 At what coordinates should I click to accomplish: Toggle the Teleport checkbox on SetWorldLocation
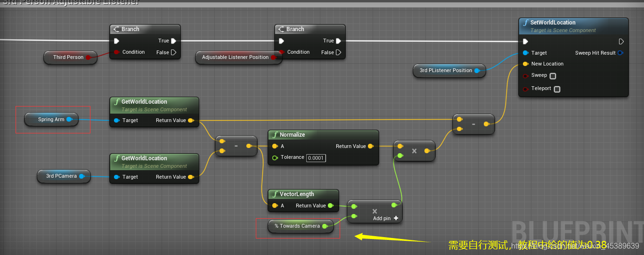pyautogui.click(x=557, y=89)
